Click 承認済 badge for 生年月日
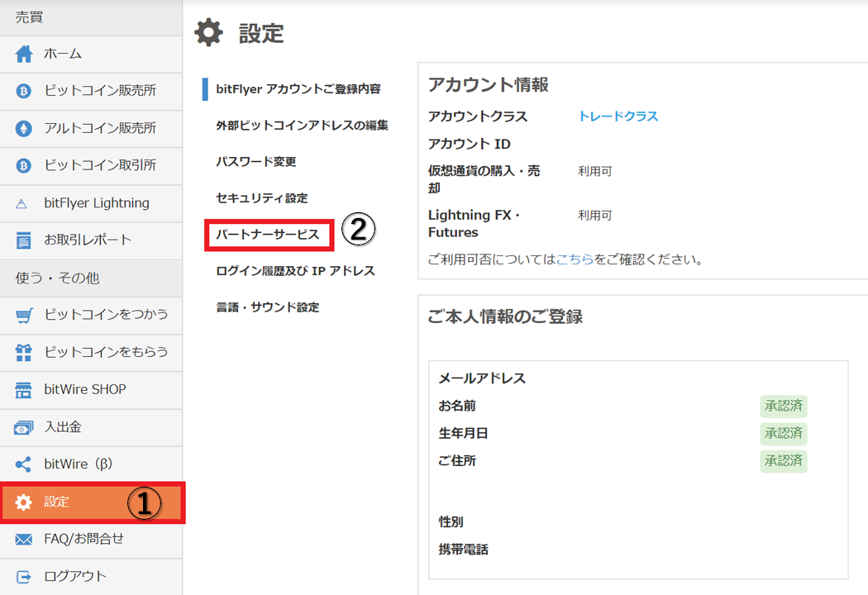Viewport: 868px width, 595px height. tap(784, 433)
